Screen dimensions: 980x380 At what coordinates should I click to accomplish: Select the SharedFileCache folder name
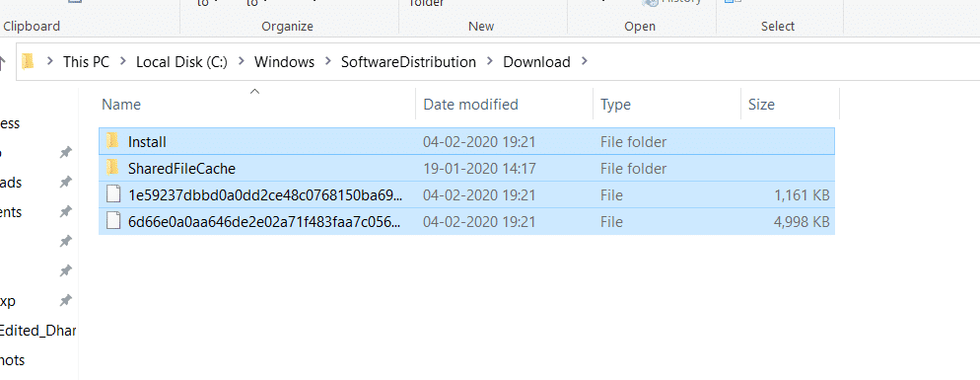[x=181, y=169]
